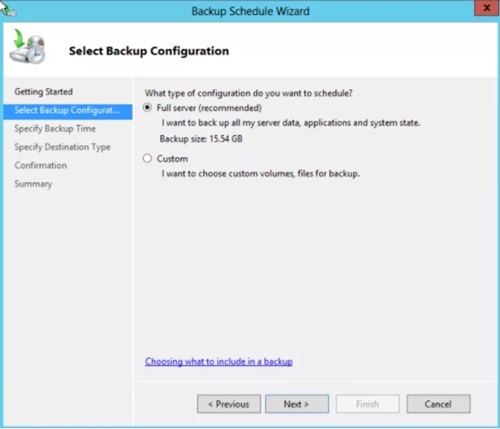Open the Specify Destination Type step
Image resolution: width=500 pixels, height=429 pixels.
(x=62, y=147)
